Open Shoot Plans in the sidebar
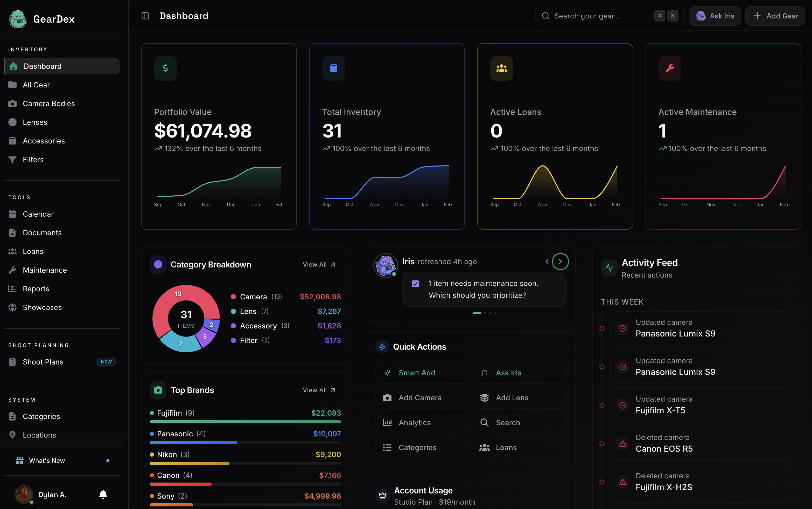Image resolution: width=812 pixels, height=509 pixels. tap(43, 362)
